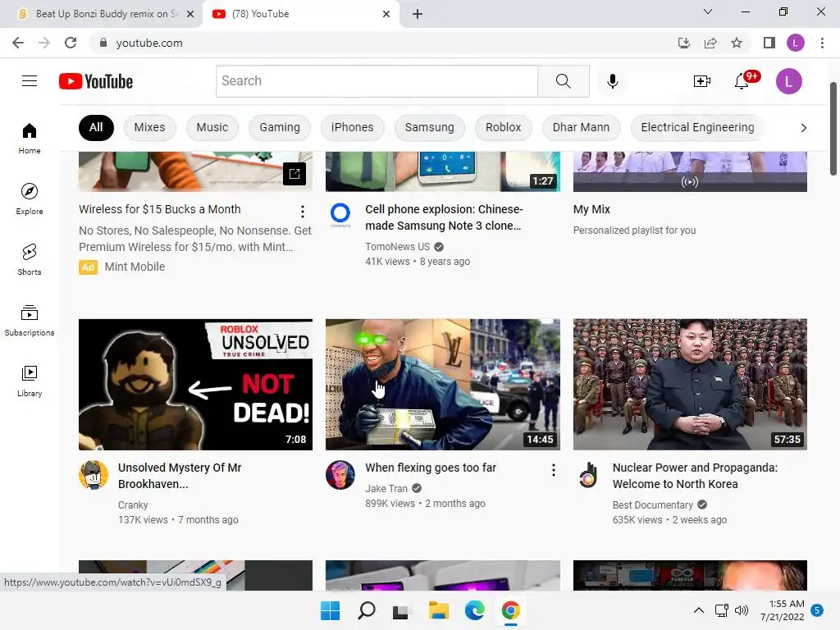Viewport: 840px width, 630px height.
Task: Bookmark this page with the star
Action: (x=737, y=43)
